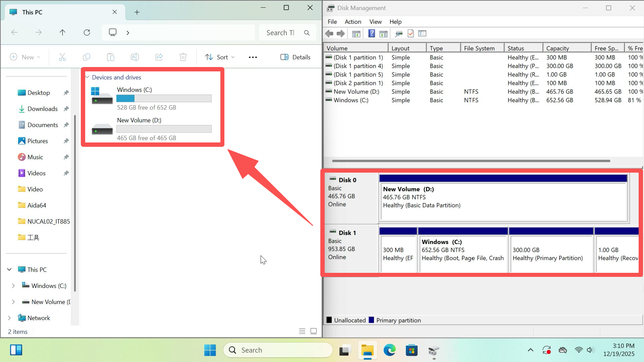Collapse the Devices and drives group

87,77
